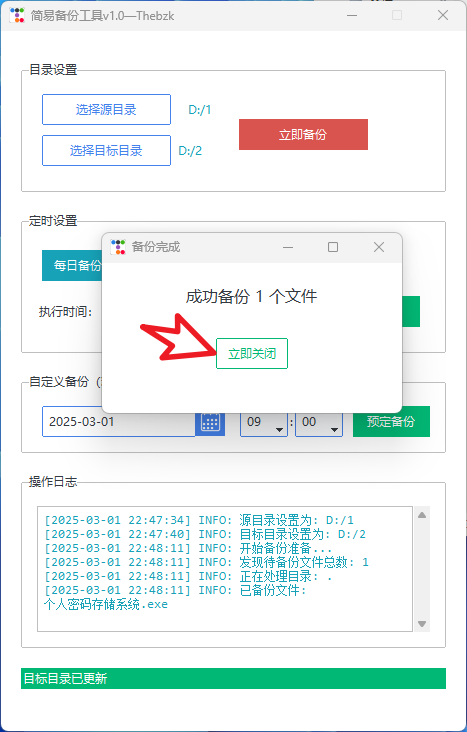Screen dimensions: 467x732
Task: Open the minute dropdown showing 00
Action: tap(319, 422)
